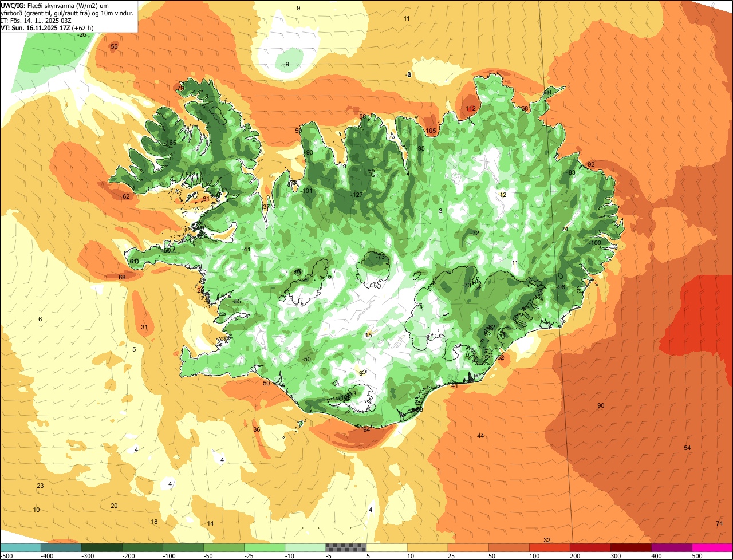Screen dimensions: 733x560
Task: Click the yellow-orange 10 to 25 swatch
Action: [427, 547]
